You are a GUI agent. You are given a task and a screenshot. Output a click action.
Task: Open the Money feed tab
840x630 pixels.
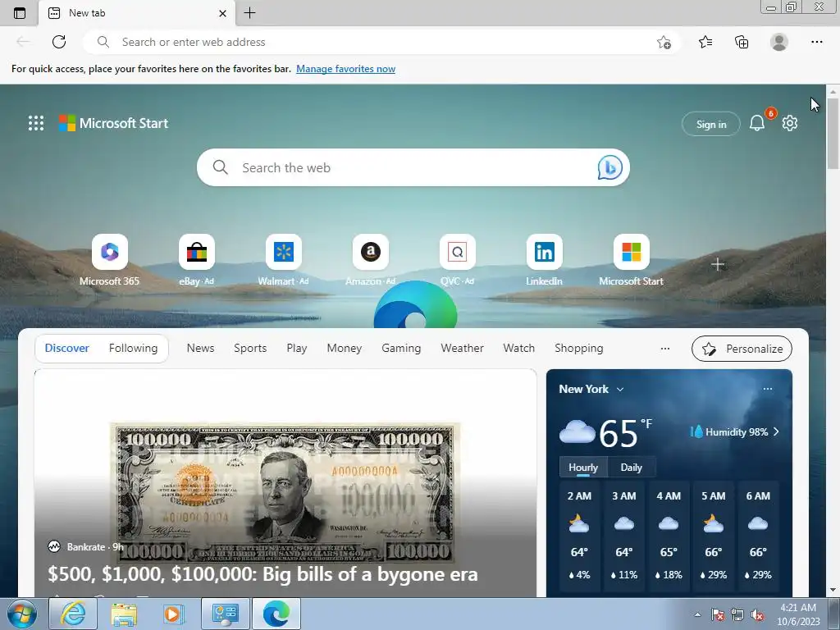pos(344,348)
